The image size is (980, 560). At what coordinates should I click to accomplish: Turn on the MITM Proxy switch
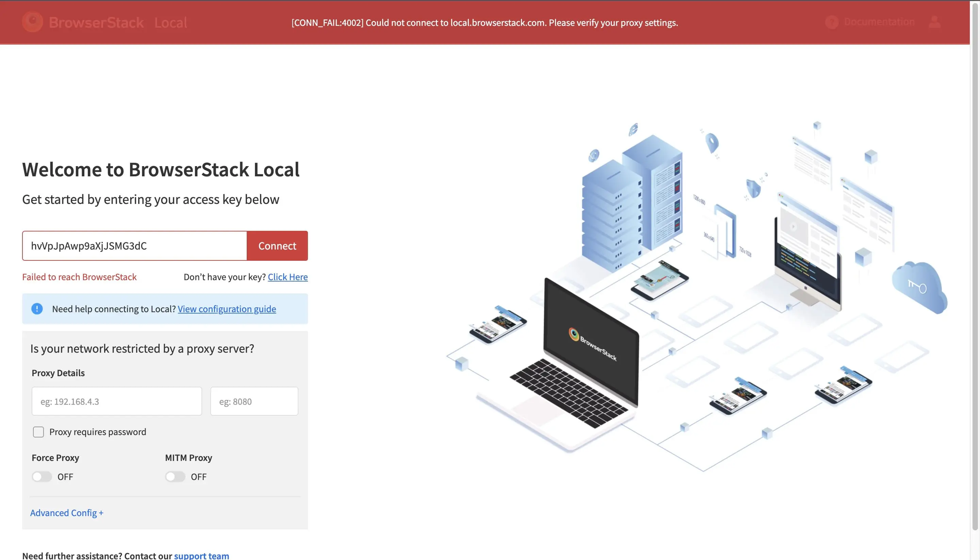point(175,476)
